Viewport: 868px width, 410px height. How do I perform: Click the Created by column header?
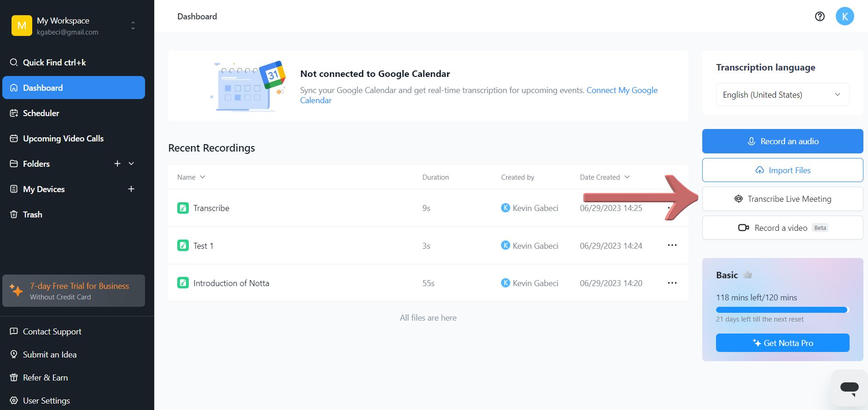518,177
